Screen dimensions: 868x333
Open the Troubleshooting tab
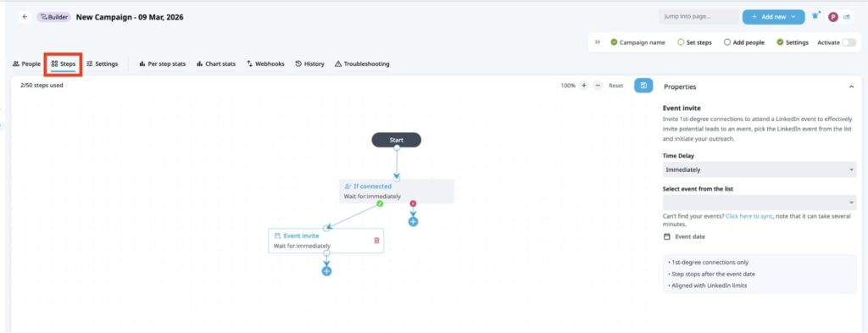pyautogui.click(x=362, y=64)
